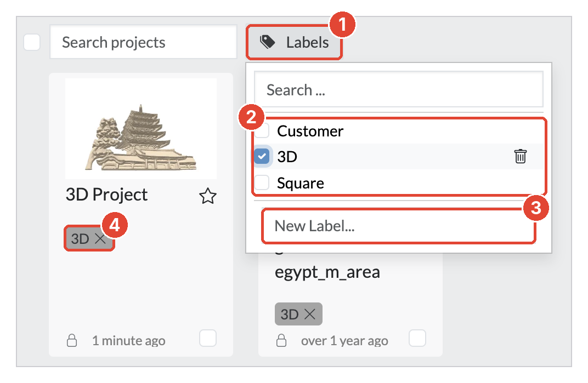This screenshot has height=383, width=588.
Task: Select the 3D Project card checkbox
Action: tap(208, 338)
